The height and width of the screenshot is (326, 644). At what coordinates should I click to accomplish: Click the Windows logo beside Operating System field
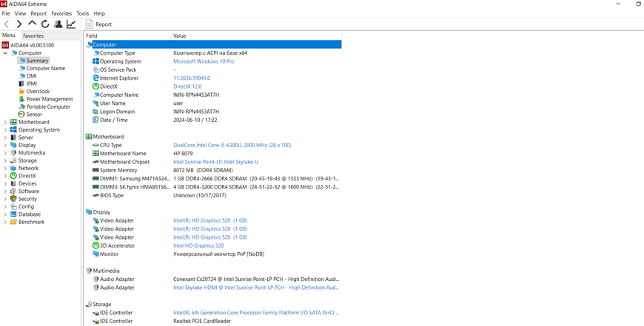point(95,61)
